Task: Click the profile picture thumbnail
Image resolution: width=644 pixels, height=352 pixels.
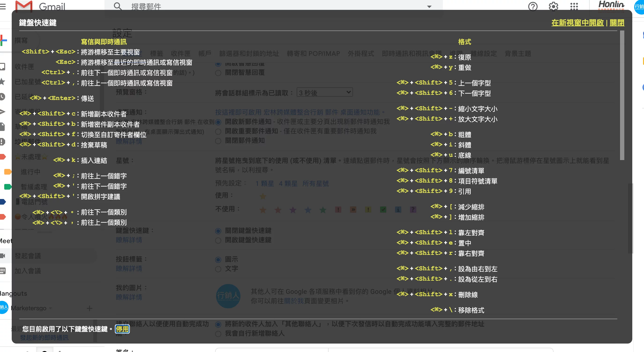Action: tap(228, 296)
